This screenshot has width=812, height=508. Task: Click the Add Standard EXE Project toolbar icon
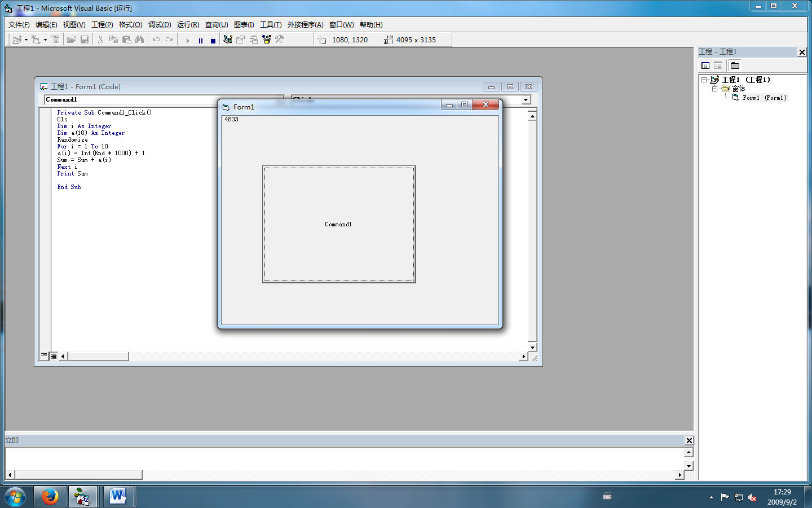17,40
